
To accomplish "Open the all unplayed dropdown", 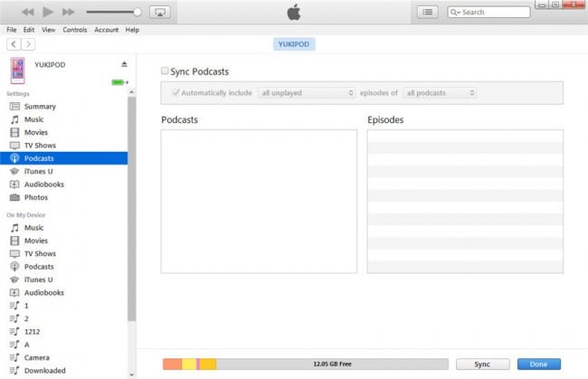I will click(307, 92).
